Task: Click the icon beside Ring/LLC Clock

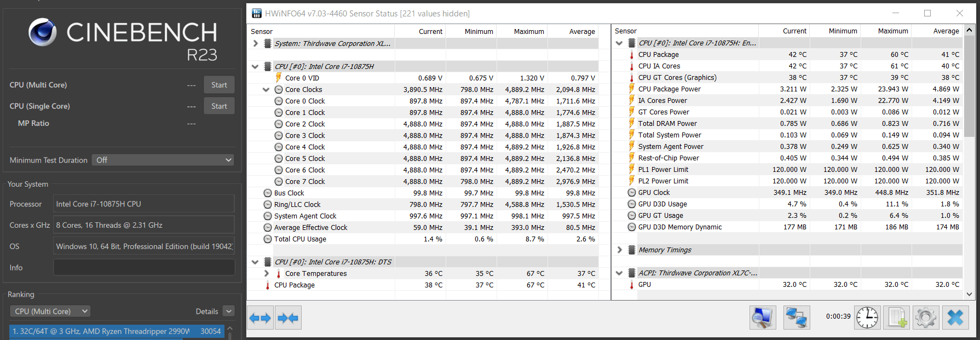Action: click(x=268, y=205)
